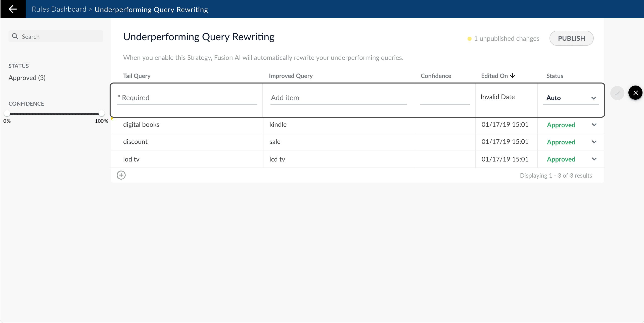Click the 0% confidence slider handle
Viewport: 644px width, 323px height.
click(x=7, y=113)
